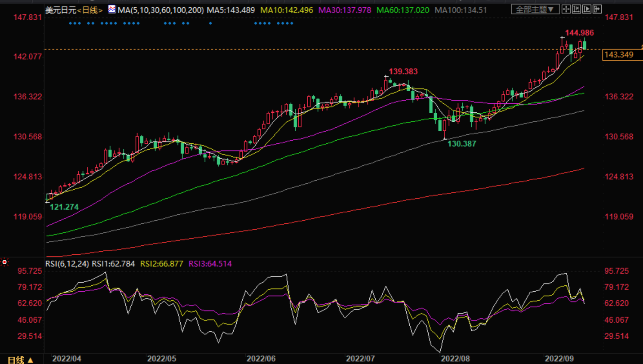Screen dimensions: 643x364
Task: Click the 144.986 high price label
Action: (579, 33)
